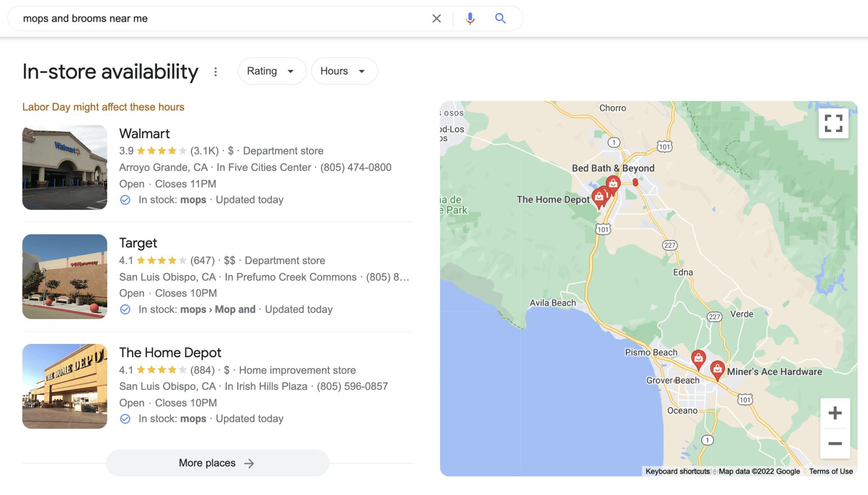868x495 pixels.
Task: Click The Home Depot map pin
Action: coord(599,198)
